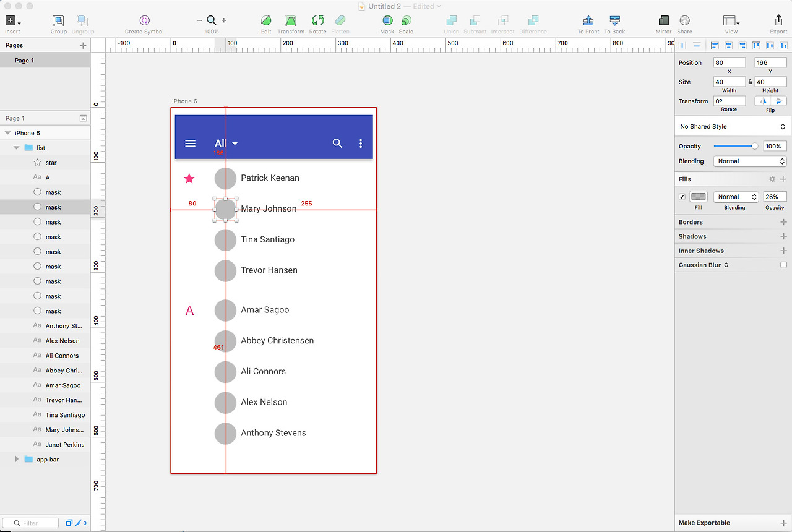The width and height of the screenshot is (792, 532).
Task: Zoom out with the minus button
Action: [x=200, y=20]
